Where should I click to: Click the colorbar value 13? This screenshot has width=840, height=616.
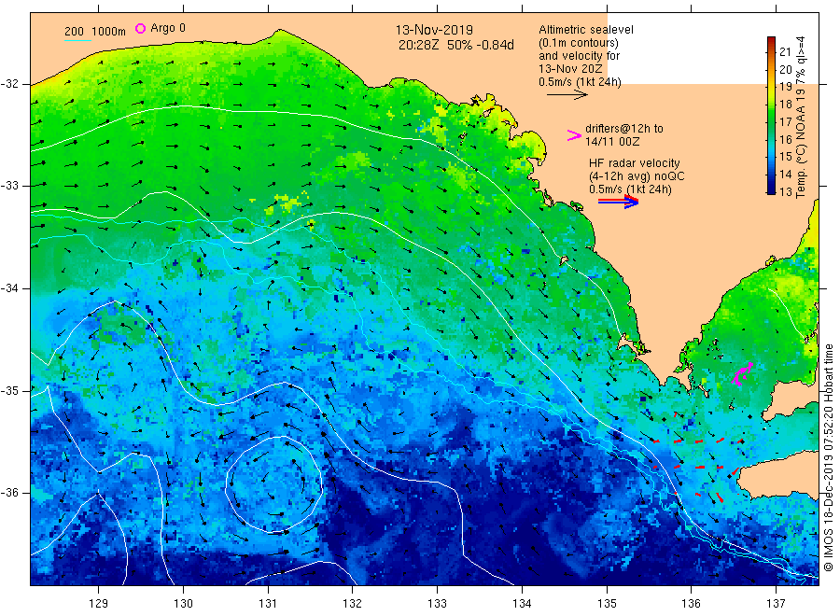coord(785,191)
